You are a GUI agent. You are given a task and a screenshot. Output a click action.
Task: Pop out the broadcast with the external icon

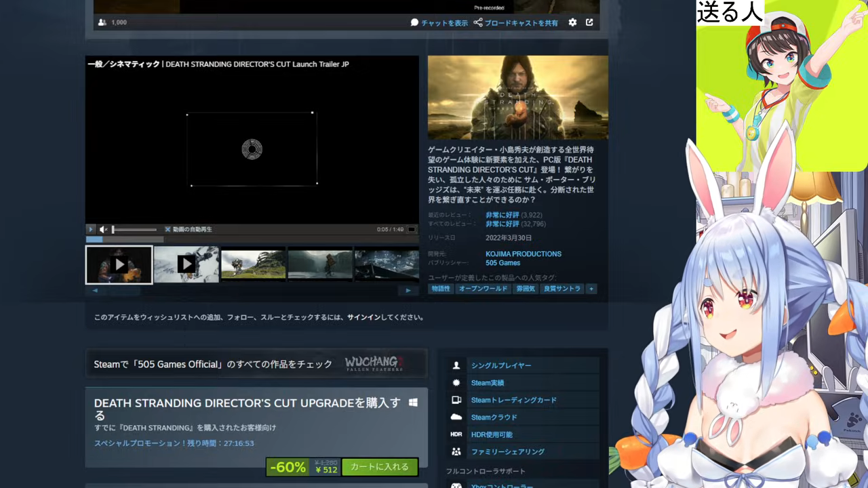[589, 22]
